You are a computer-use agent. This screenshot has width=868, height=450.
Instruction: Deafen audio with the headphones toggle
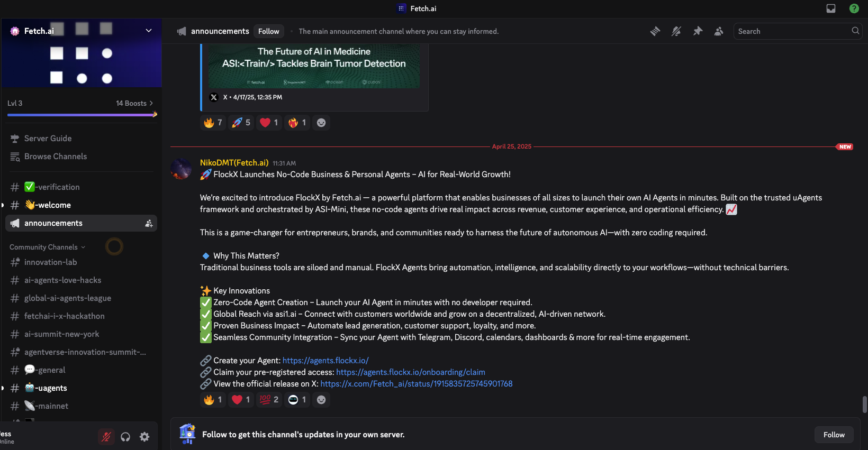(x=125, y=436)
